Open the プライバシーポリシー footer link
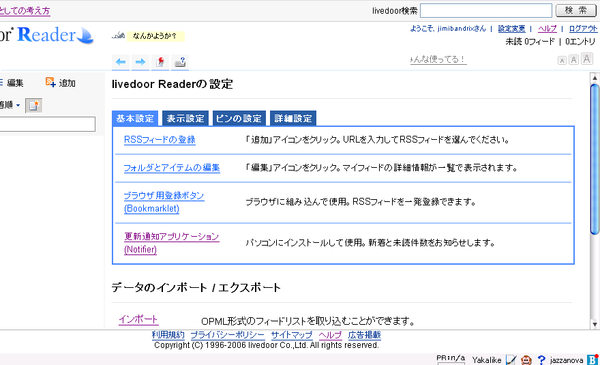Viewport: 600px width, 365px height. pyautogui.click(x=227, y=335)
